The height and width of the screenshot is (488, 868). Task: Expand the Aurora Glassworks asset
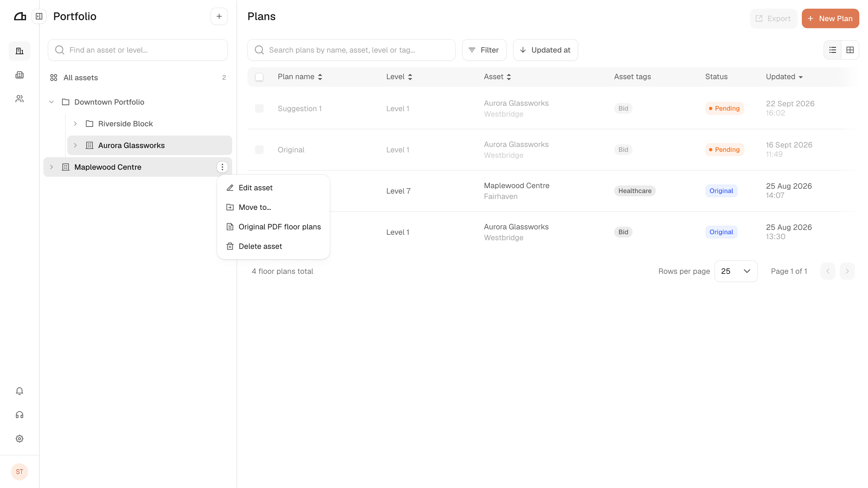click(75, 146)
